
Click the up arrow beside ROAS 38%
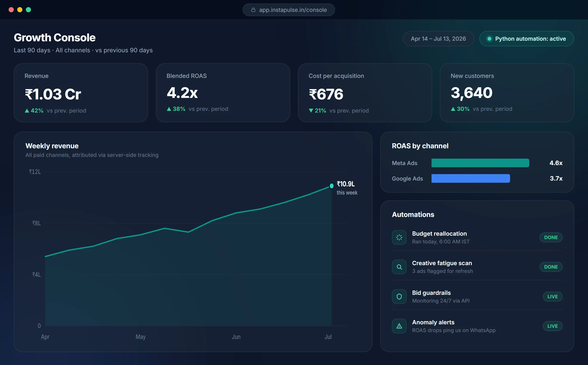pyautogui.click(x=169, y=109)
